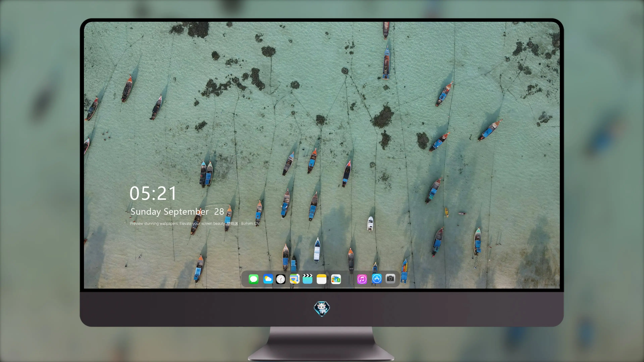
Task: Launch the Videos clapperboard app
Action: coord(308,279)
